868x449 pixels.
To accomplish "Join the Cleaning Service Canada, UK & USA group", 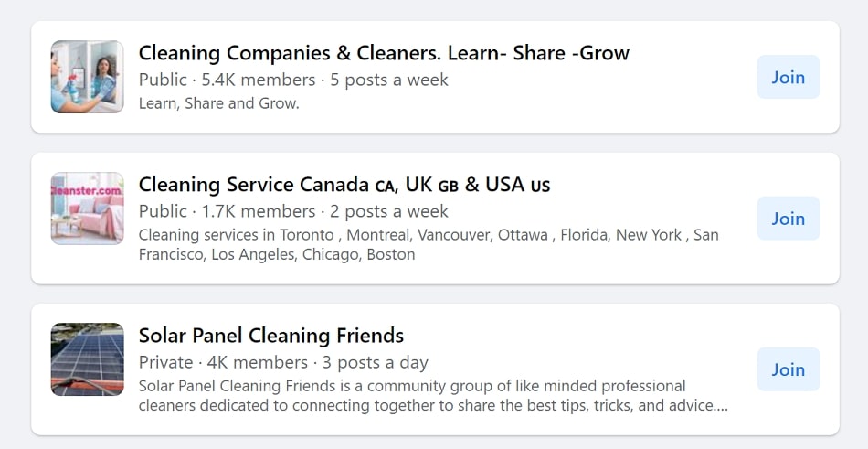I will pos(789,219).
